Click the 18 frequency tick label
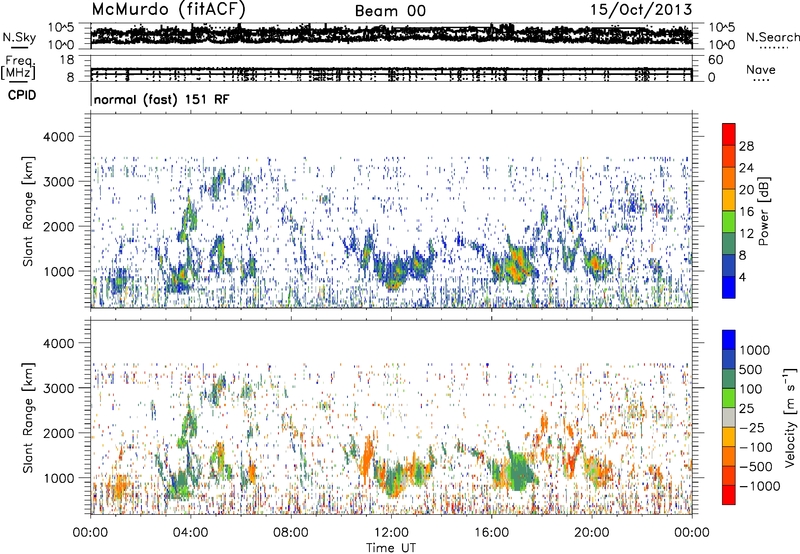The height and width of the screenshot is (554, 800). point(67,60)
